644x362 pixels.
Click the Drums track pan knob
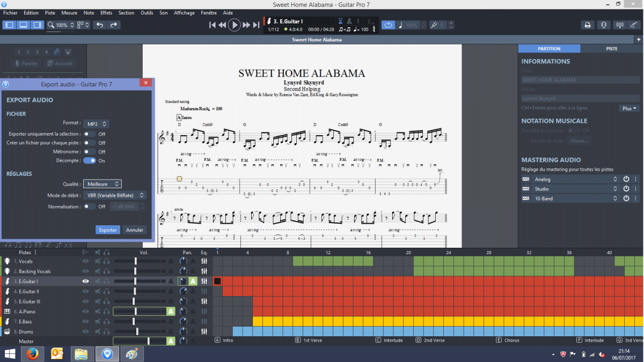[184, 331]
